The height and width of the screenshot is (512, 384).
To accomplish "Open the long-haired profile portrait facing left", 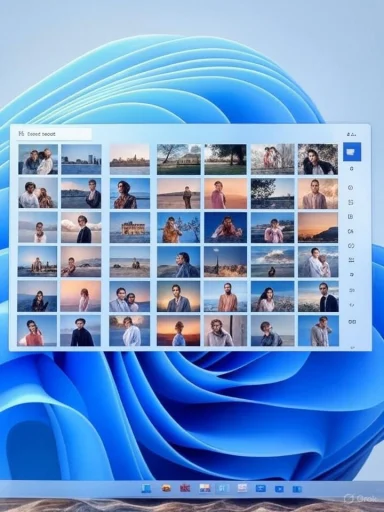I will [x=179, y=261].
